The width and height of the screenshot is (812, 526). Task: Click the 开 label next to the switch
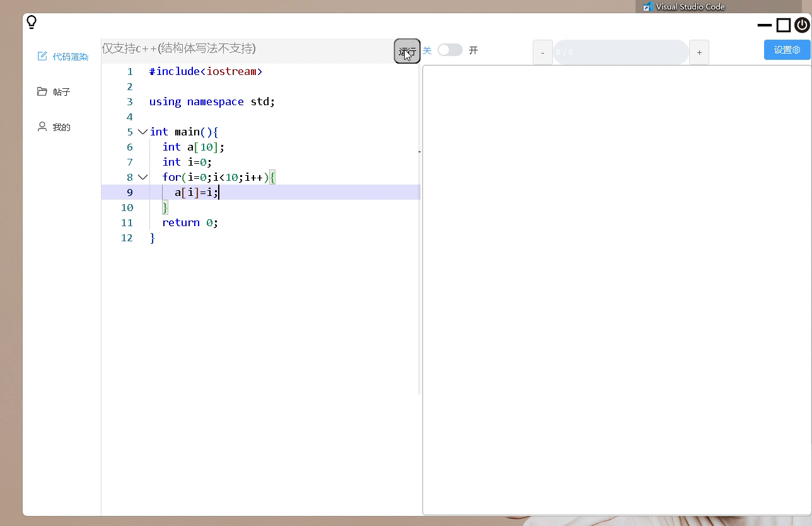[x=473, y=50]
